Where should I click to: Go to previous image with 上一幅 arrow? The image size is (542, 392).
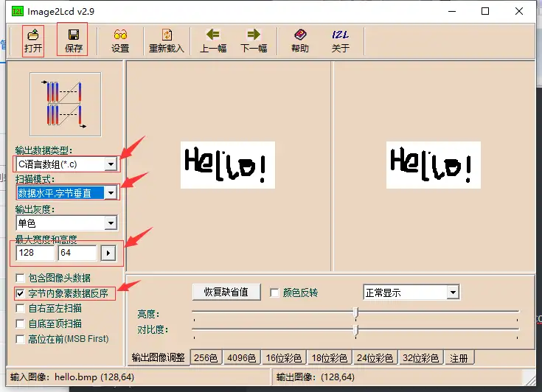pos(213,39)
